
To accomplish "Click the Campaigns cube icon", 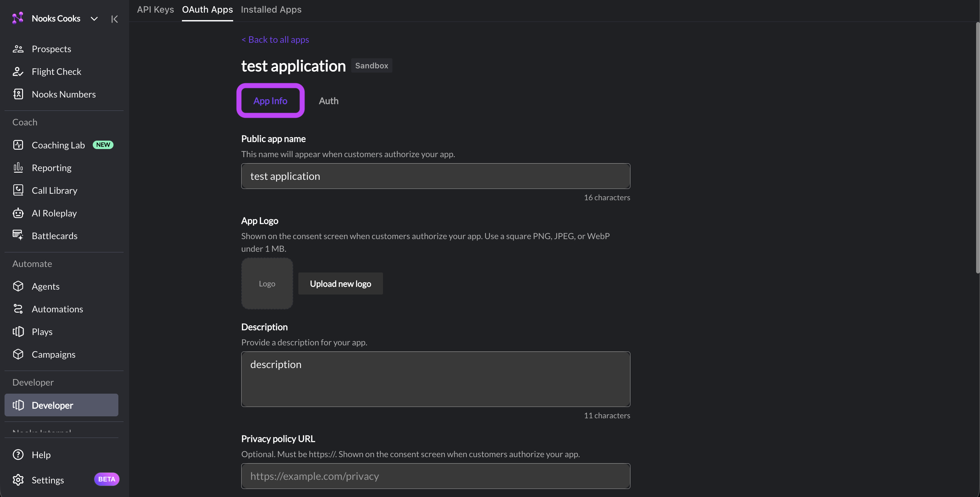I will pyautogui.click(x=18, y=354).
